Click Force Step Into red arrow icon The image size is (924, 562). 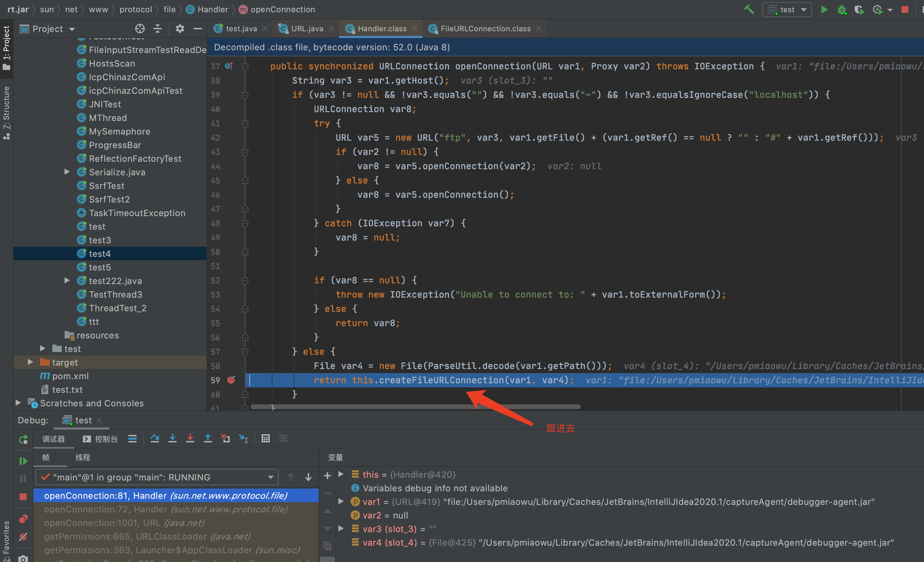click(x=190, y=439)
